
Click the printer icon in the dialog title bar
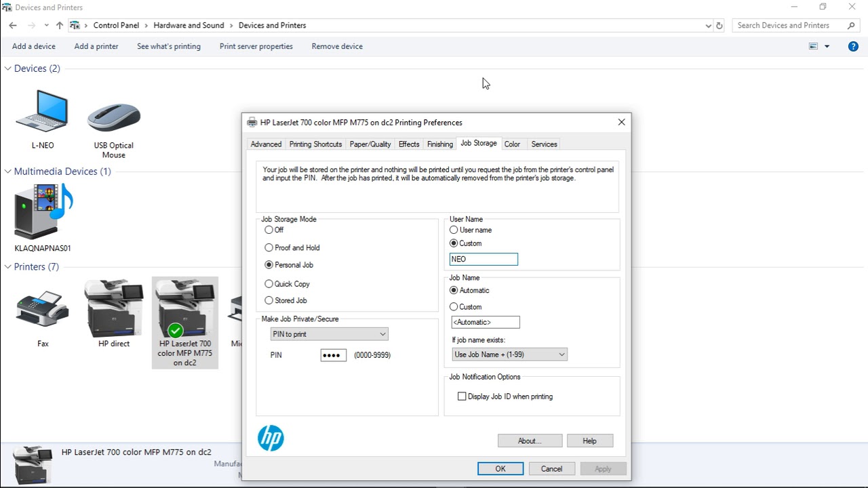pyautogui.click(x=252, y=123)
